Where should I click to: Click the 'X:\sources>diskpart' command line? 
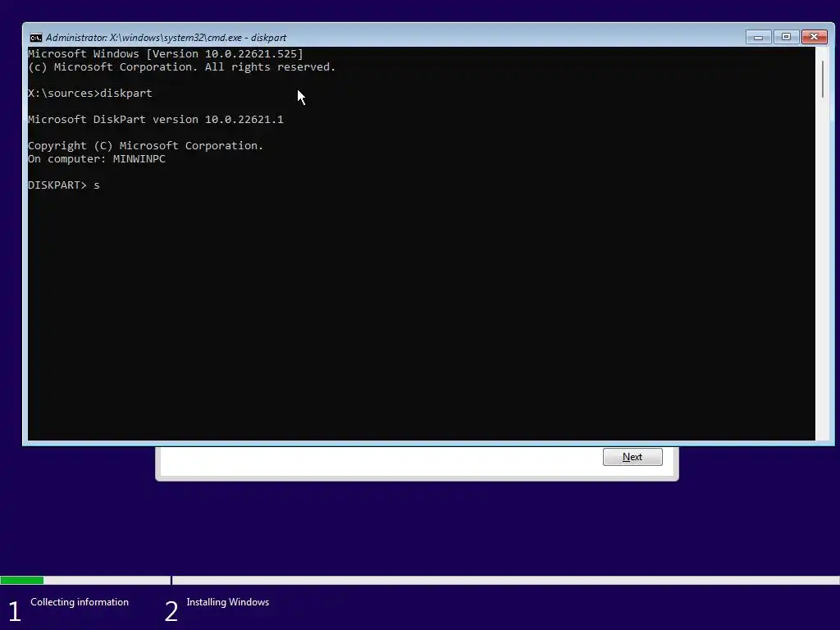(x=90, y=94)
